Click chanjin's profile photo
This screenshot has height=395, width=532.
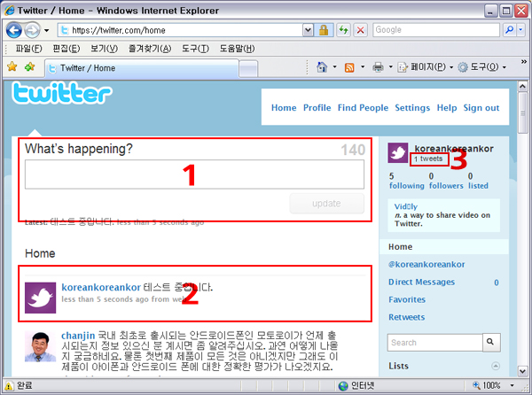(x=41, y=346)
